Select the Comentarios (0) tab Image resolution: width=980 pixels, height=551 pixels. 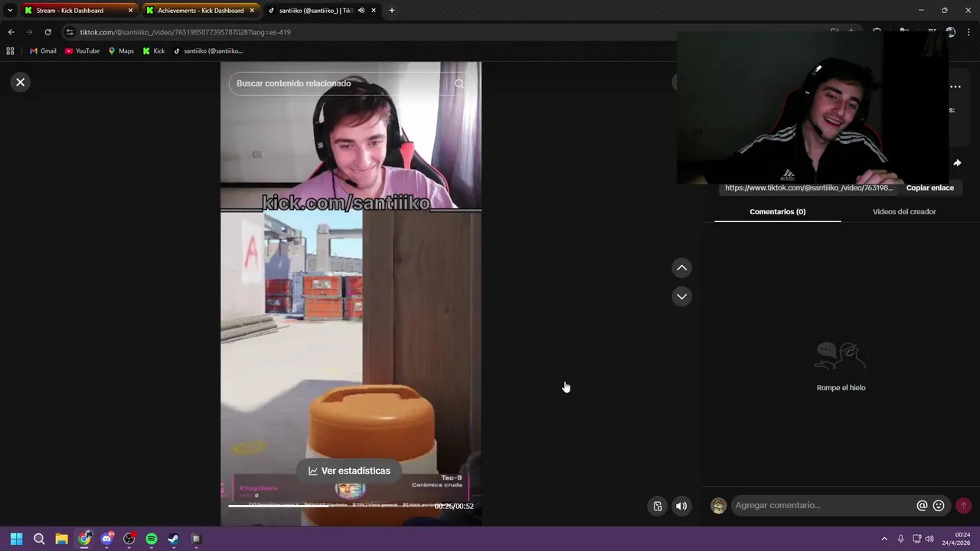(778, 212)
